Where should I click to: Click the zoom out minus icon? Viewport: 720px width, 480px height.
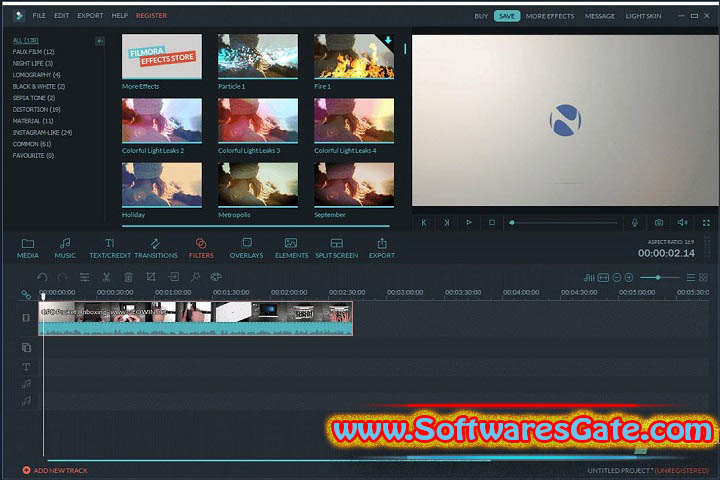click(617, 277)
